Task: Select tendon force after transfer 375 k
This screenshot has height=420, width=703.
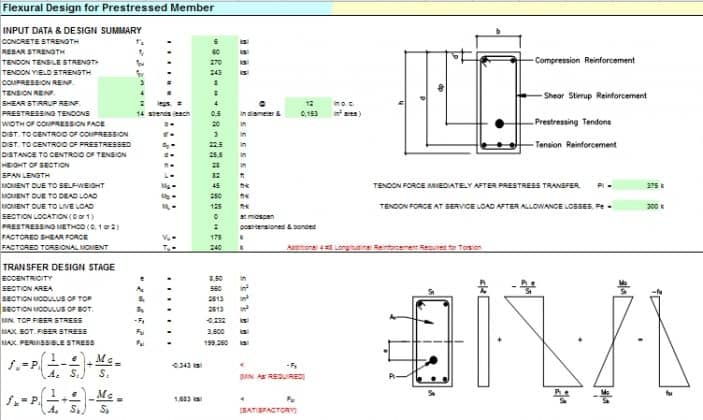Action: click(638, 185)
